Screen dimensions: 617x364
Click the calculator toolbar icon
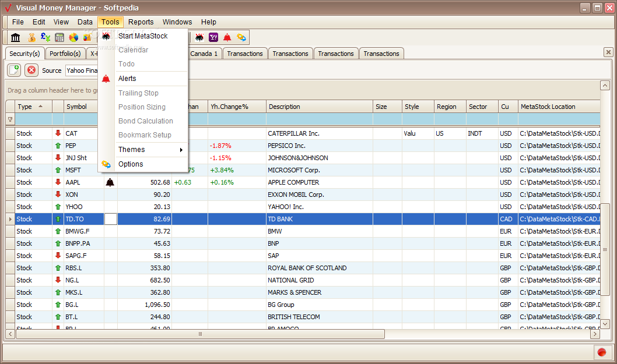click(59, 37)
